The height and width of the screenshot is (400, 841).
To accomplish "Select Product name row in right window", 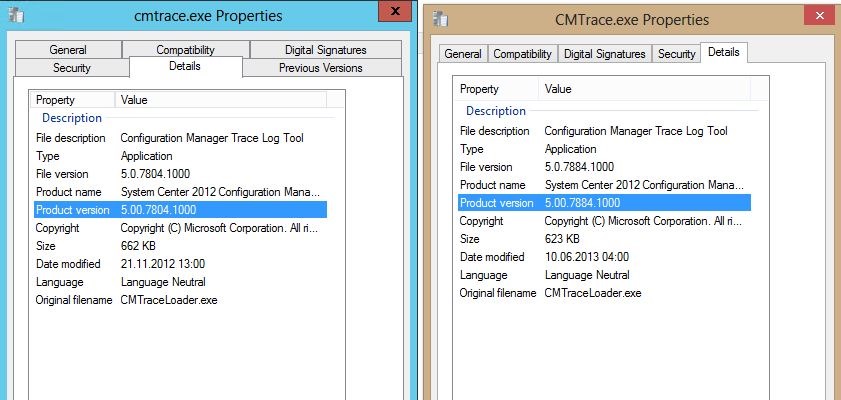I will point(604,185).
